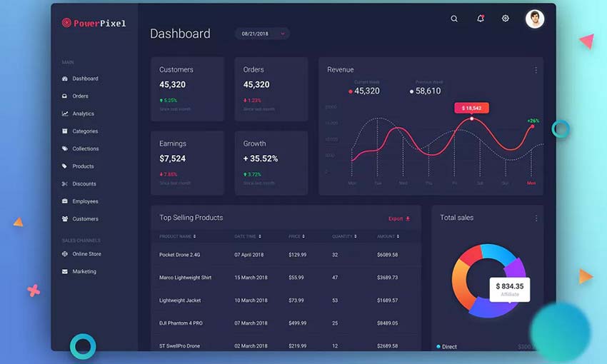
Task: Open the notifications bell
Action: [480, 19]
